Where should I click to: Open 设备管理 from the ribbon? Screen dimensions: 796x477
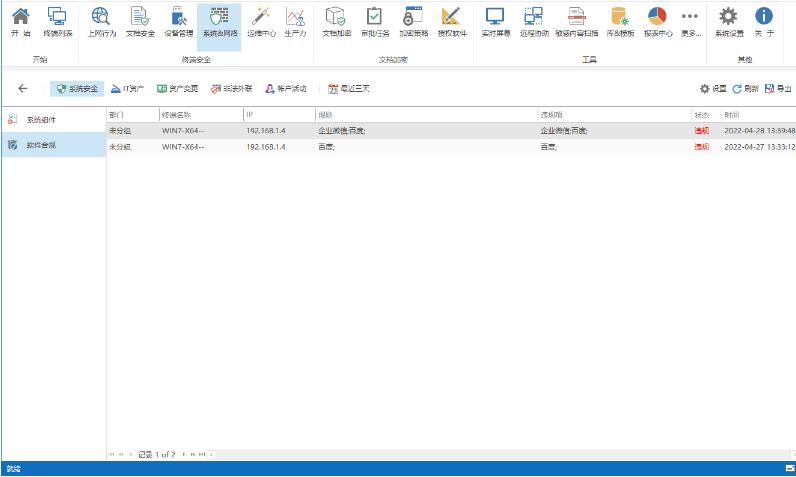pos(177,22)
